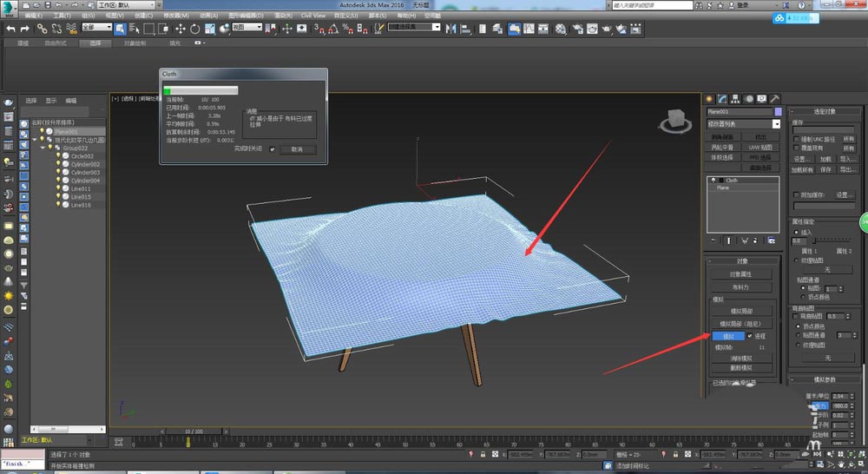This screenshot has width=868, height=474.
Task: Toggle the 完成时关闭 checkbox in Cloth dialog
Action: [x=273, y=149]
